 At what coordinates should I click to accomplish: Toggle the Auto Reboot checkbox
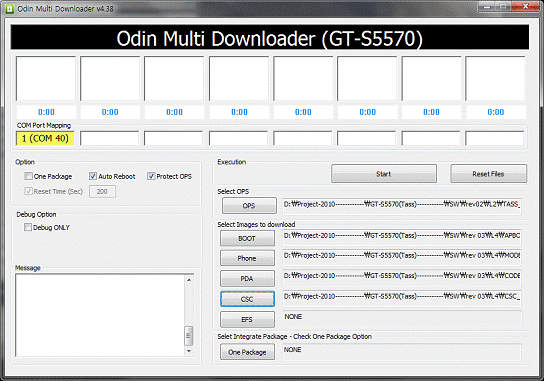click(93, 176)
